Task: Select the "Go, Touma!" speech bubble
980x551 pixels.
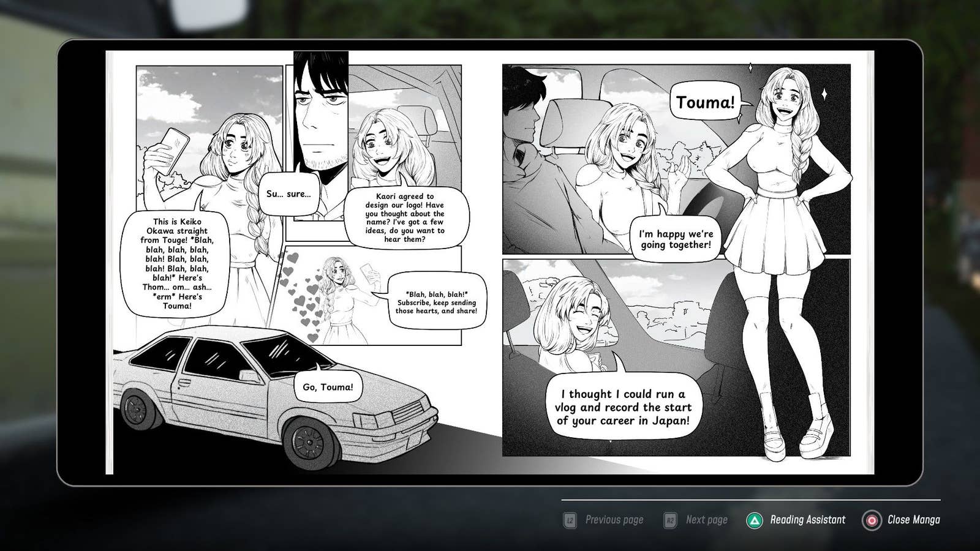Action: (328, 387)
